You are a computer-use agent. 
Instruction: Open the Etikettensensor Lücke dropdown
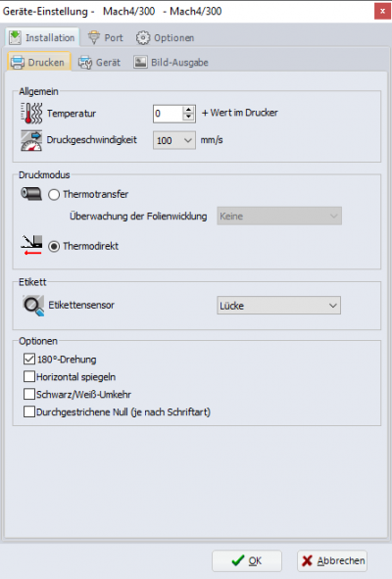pos(279,306)
